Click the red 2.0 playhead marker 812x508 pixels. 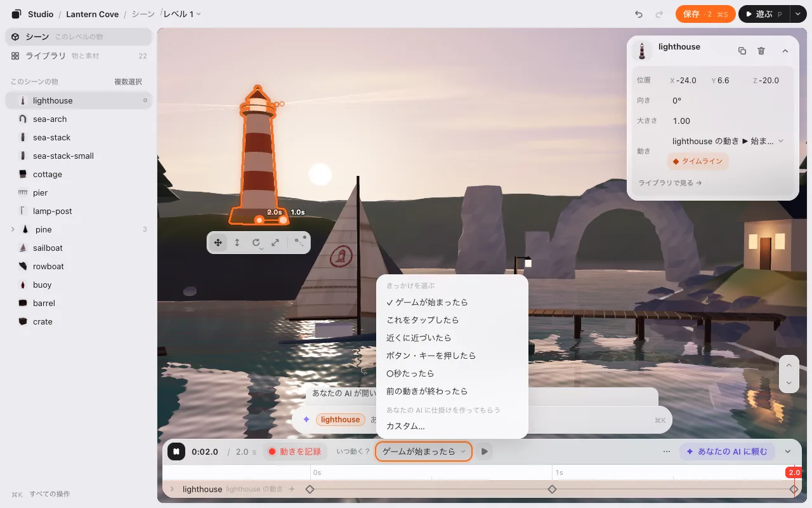coord(794,472)
